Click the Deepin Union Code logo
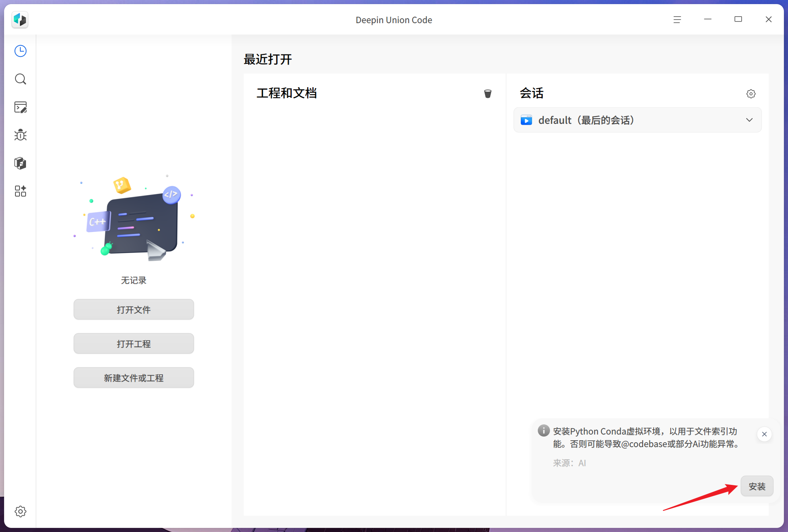This screenshot has height=532, width=788. pyautogui.click(x=20, y=19)
